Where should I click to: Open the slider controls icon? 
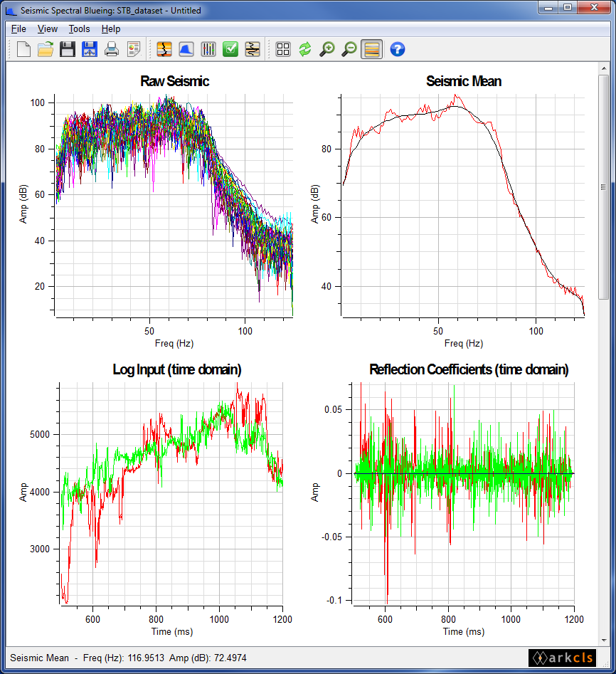(x=208, y=49)
